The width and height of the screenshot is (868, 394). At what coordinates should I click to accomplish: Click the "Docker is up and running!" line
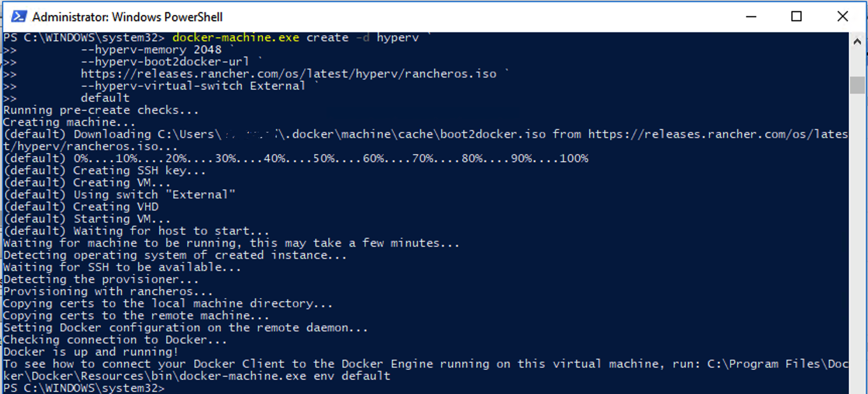91,352
